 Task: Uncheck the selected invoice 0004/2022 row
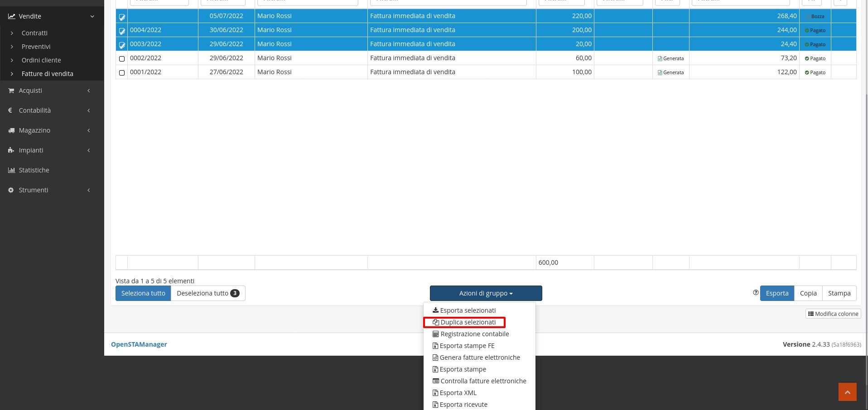122,31
